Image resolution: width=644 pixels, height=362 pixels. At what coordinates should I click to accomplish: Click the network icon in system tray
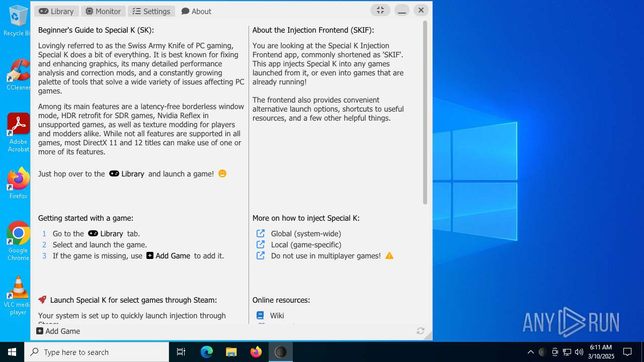[567, 352]
